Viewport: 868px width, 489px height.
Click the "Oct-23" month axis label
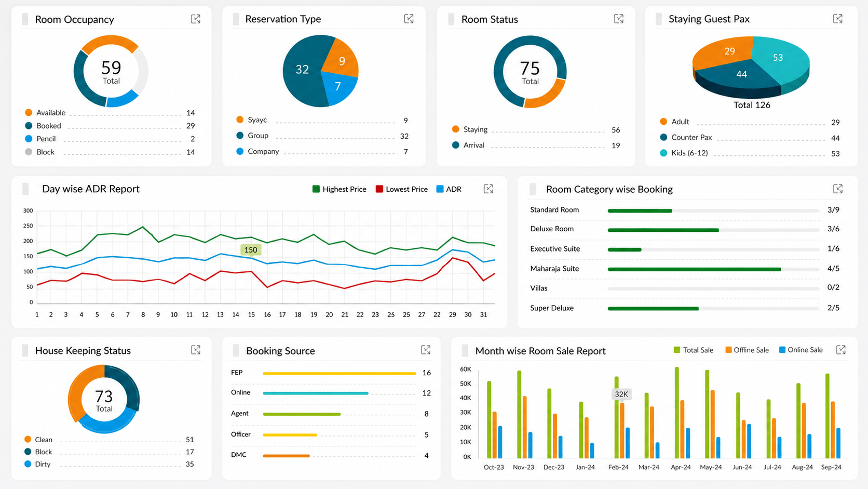tap(494, 467)
